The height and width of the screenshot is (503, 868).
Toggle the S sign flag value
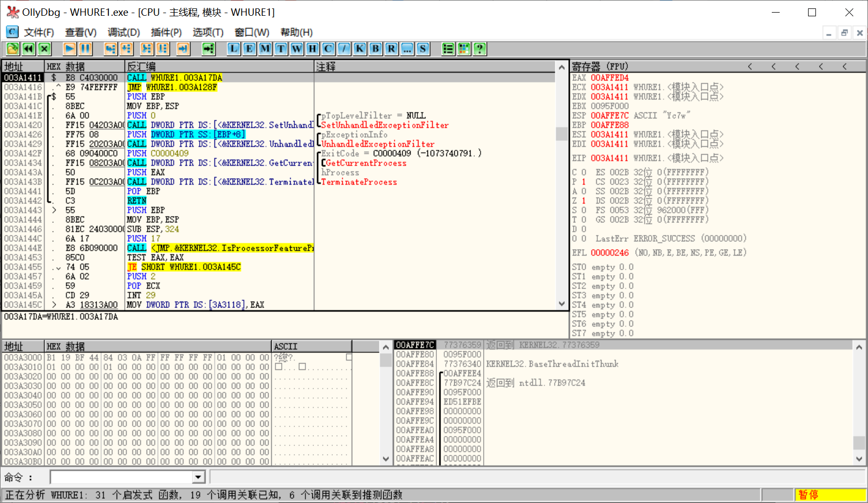click(x=584, y=210)
